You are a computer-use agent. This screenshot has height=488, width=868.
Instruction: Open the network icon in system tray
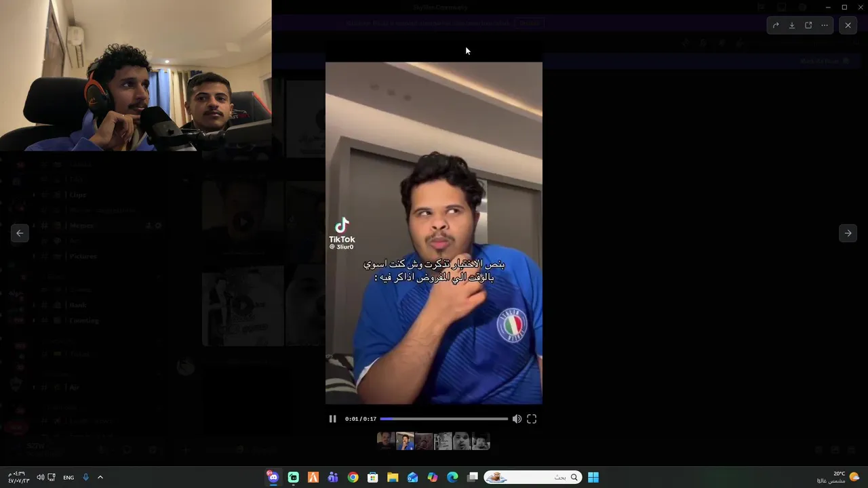point(52,477)
